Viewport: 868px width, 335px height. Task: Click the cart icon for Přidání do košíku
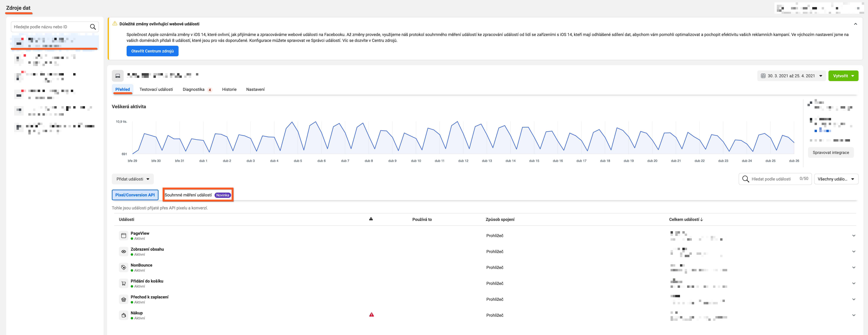[x=124, y=284]
